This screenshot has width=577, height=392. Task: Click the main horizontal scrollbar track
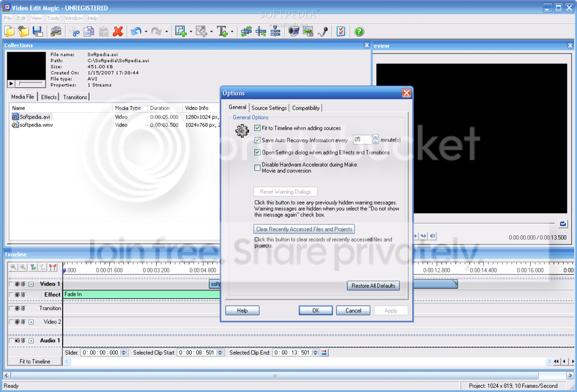275,376
